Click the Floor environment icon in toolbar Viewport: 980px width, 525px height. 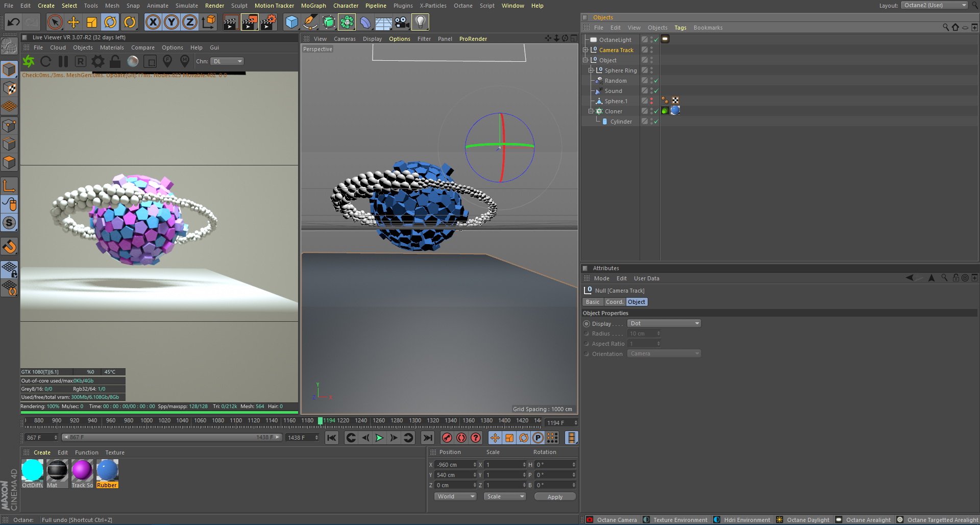point(383,22)
